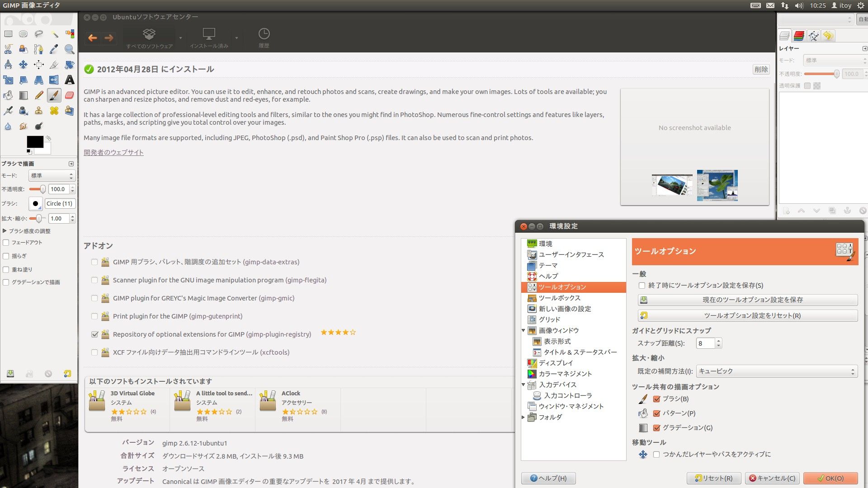The width and height of the screenshot is (868, 488).
Task: Select the Fuzzy Select magic wand tool
Action: 54,34
